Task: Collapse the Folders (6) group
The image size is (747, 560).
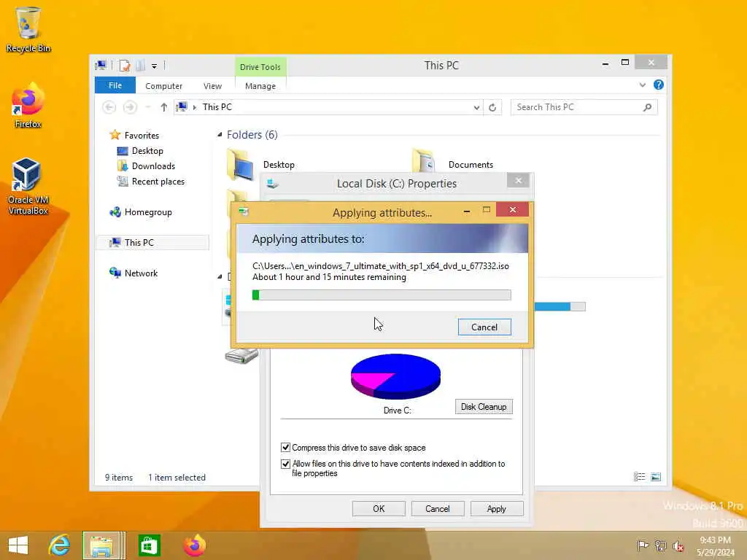Action: coord(220,135)
